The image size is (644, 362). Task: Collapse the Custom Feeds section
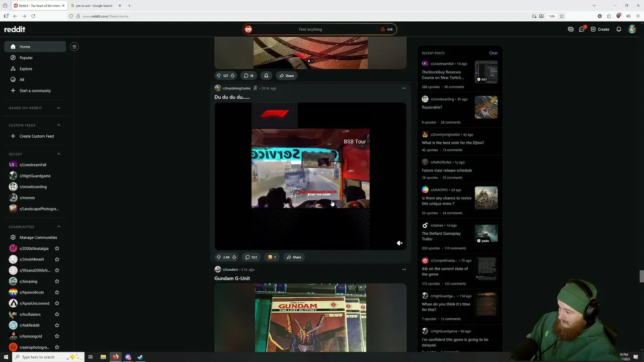click(58, 125)
